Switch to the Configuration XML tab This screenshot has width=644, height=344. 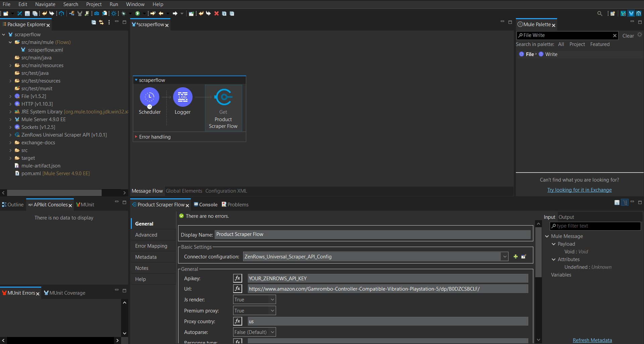coord(226,191)
